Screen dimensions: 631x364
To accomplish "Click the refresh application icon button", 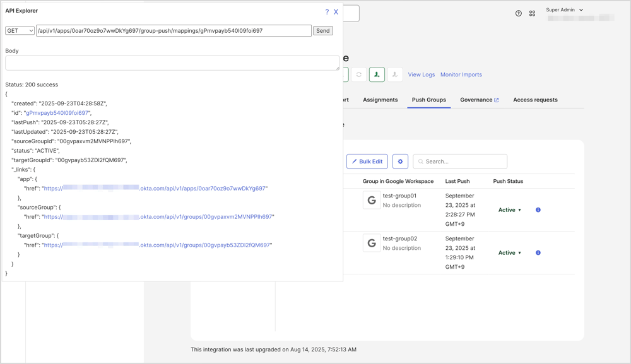I will [358, 74].
